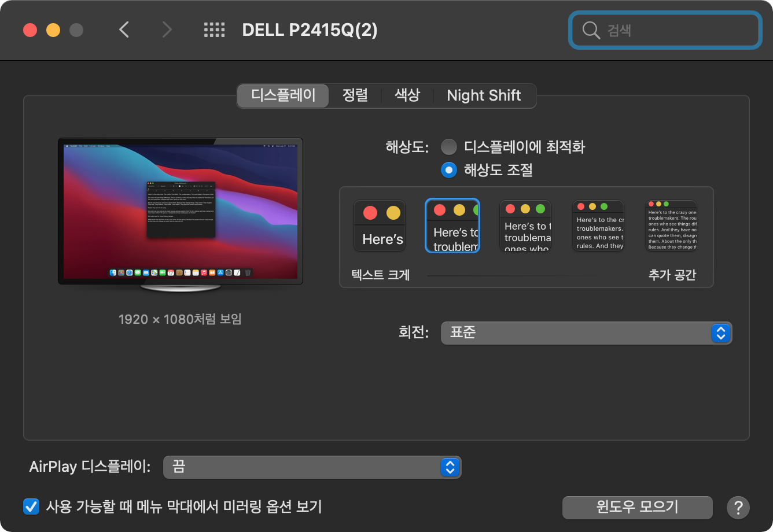The image size is (773, 532).
Task: Choose the selected second resolution thumbnail
Action: (x=452, y=226)
